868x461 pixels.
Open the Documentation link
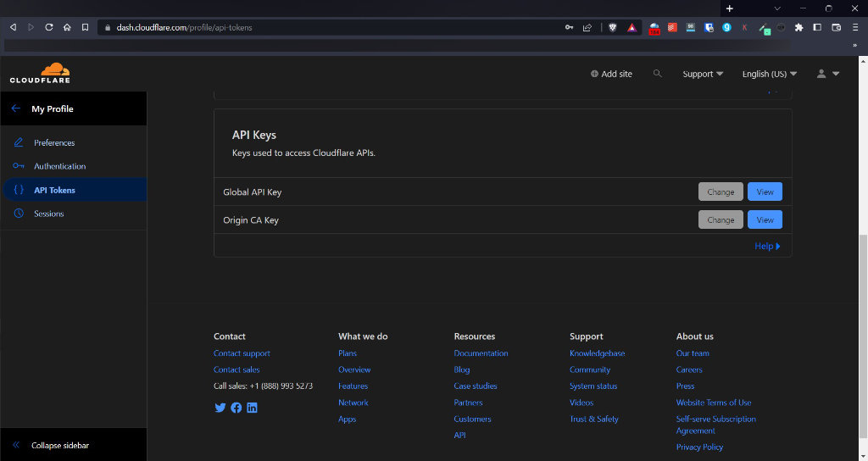(x=481, y=353)
